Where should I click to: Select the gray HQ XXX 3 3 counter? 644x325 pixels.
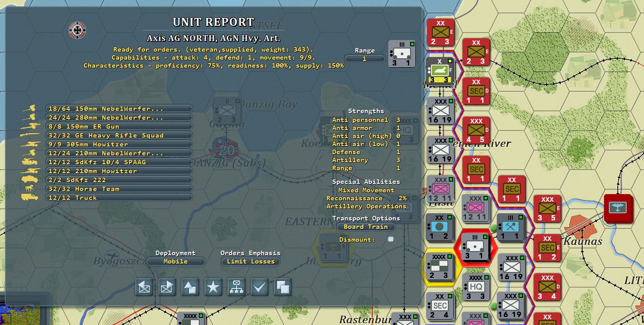coord(476,287)
